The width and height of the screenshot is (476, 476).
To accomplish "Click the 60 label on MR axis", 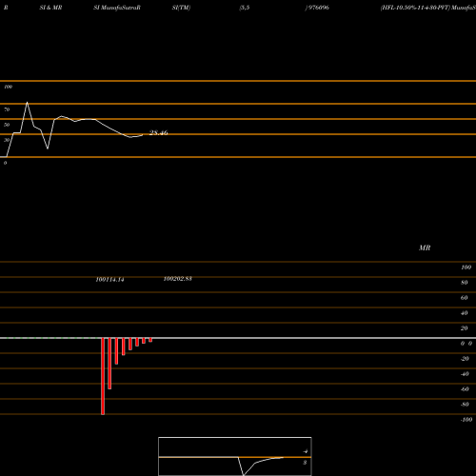I will coord(465,298).
